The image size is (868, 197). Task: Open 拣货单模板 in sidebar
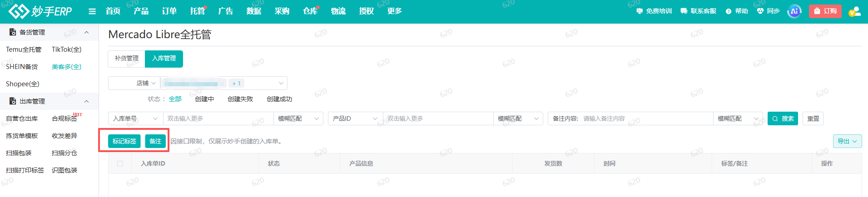pyautogui.click(x=22, y=136)
